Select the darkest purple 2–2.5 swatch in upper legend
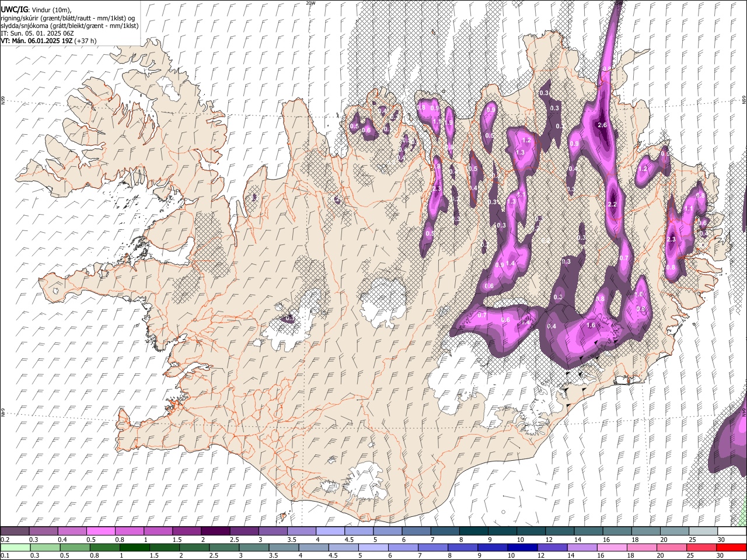Image resolution: width=747 pixels, height=560 pixels. click(215, 531)
